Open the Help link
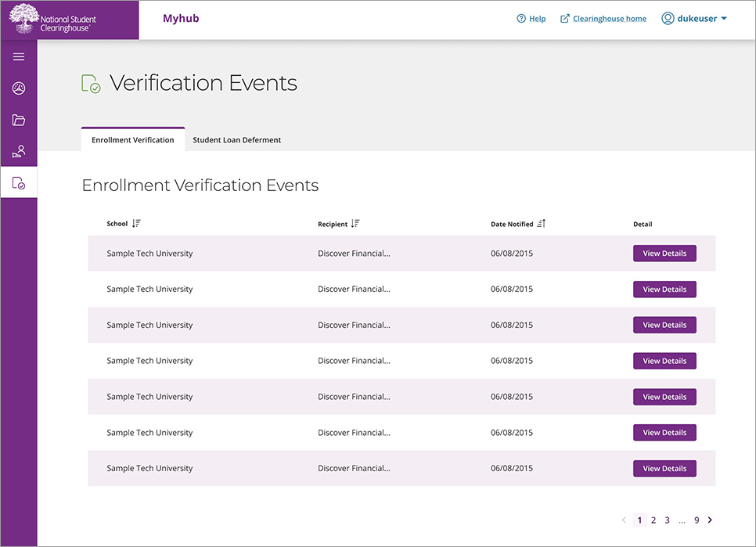 (537, 19)
